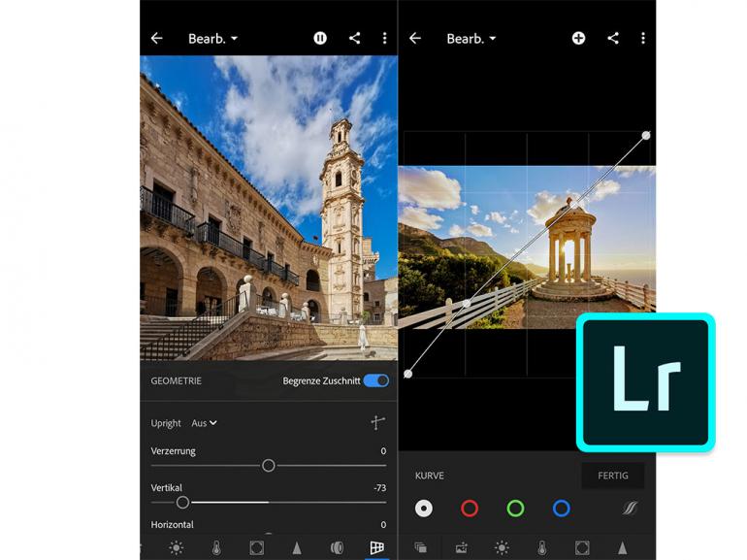
Task: Toggle Begrenze Zuschnitt switch
Action: (376, 380)
